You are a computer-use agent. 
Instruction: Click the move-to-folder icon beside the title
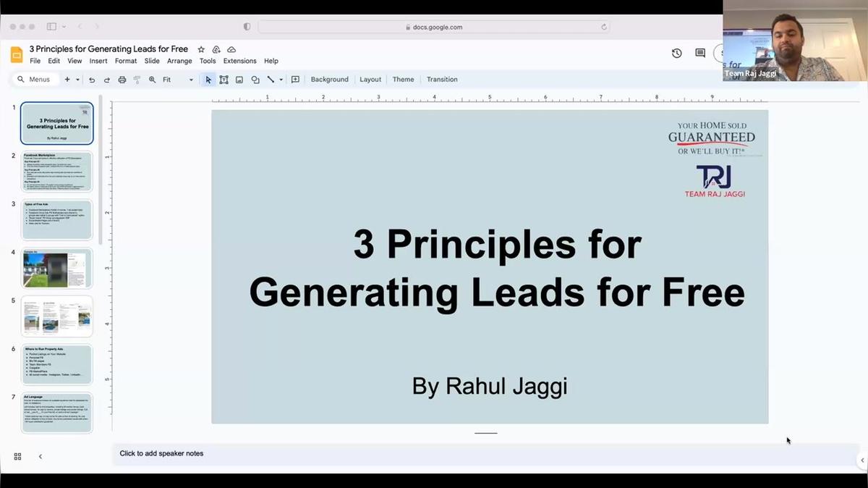[216, 49]
